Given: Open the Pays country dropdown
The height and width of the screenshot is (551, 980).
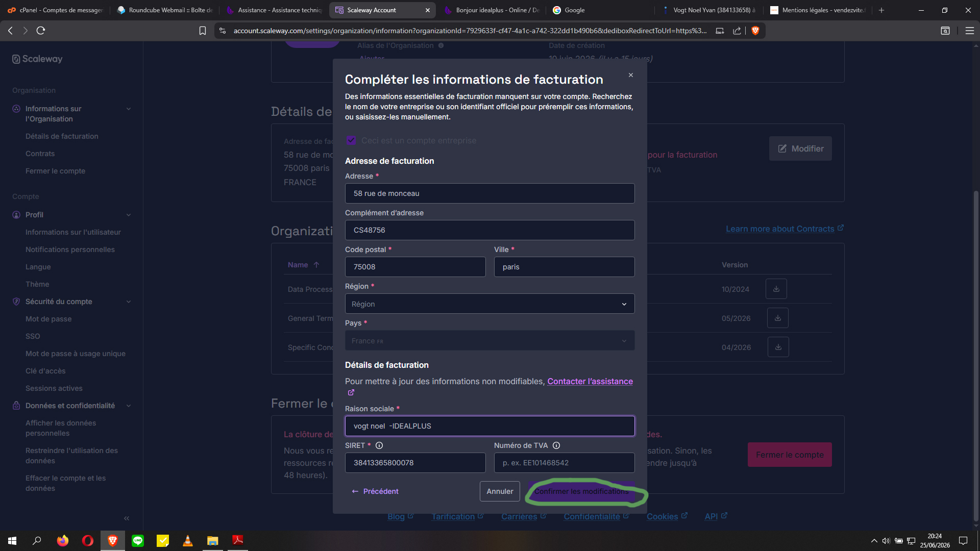Looking at the screenshot, I should coord(490,340).
